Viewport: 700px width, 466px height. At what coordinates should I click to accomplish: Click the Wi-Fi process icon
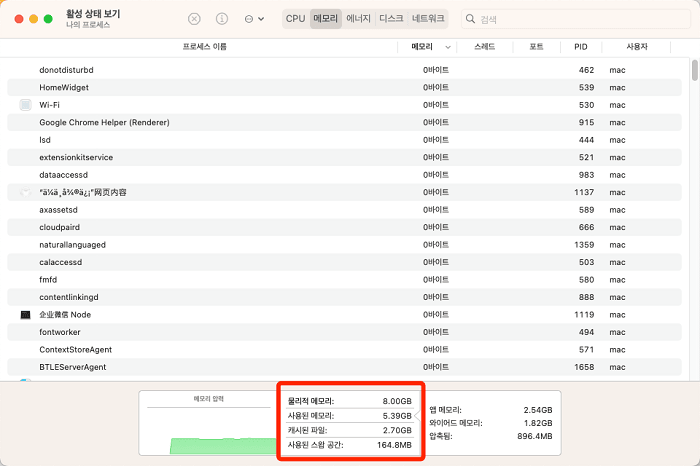26,105
